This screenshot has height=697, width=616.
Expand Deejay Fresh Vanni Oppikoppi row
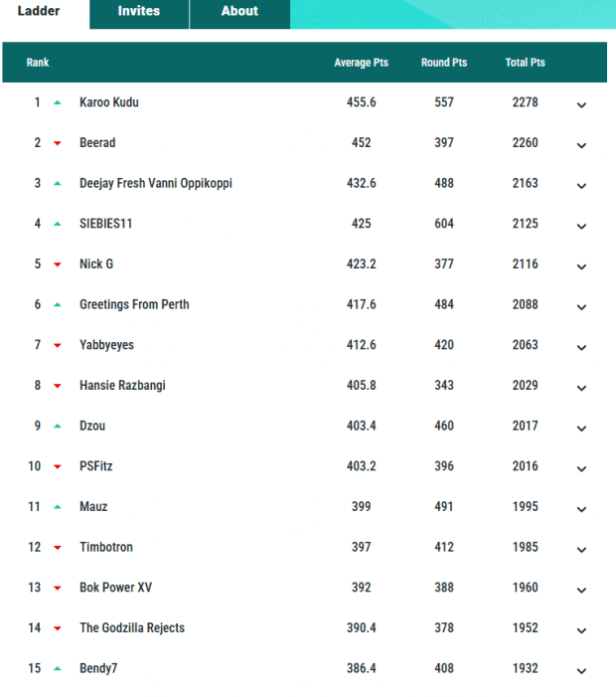pyautogui.click(x=581, y=185)
